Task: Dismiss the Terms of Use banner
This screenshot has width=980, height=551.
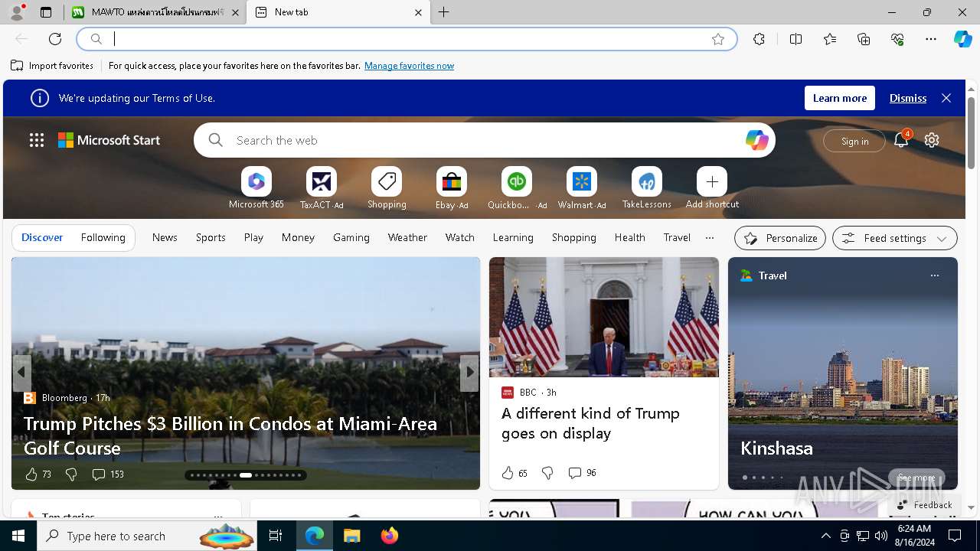Action: pos(908,98)
